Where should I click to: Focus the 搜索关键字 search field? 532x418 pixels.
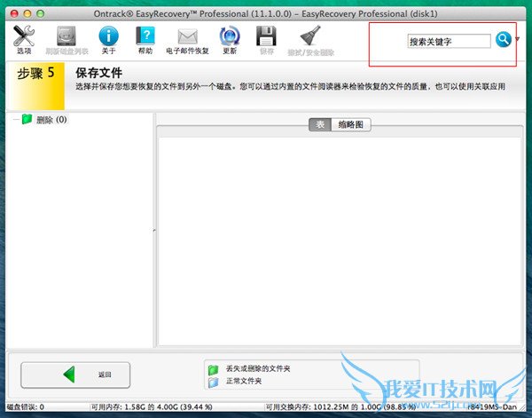(449, 42)
